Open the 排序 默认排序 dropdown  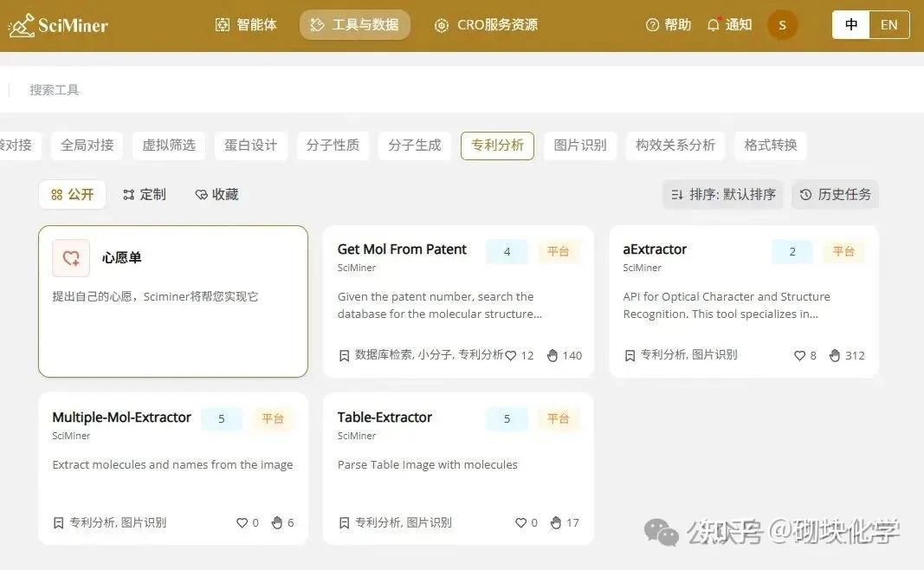pos(724,194)
